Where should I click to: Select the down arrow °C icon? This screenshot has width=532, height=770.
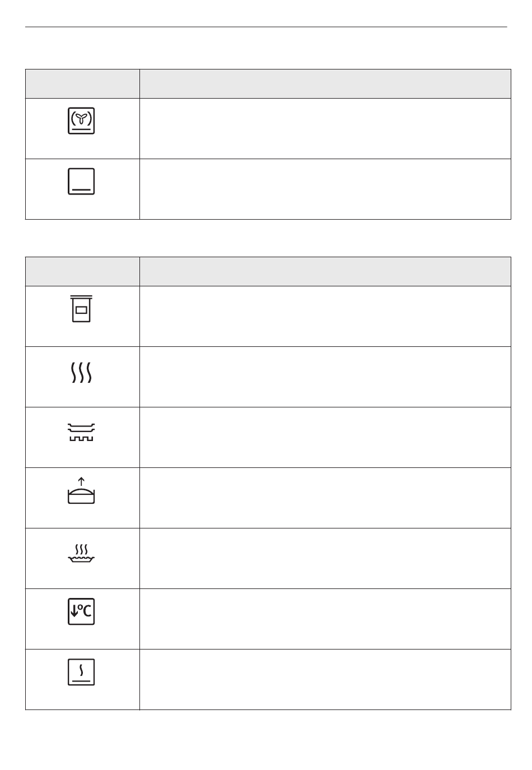81,612
